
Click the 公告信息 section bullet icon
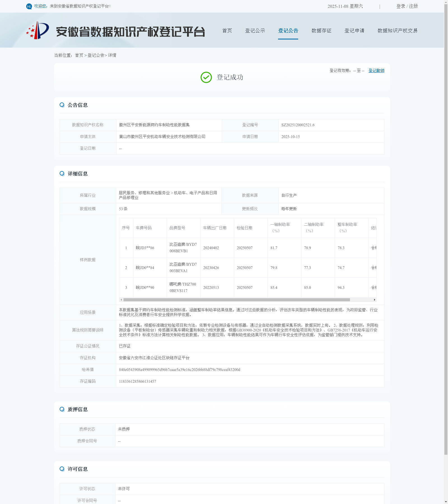(62, 105)
